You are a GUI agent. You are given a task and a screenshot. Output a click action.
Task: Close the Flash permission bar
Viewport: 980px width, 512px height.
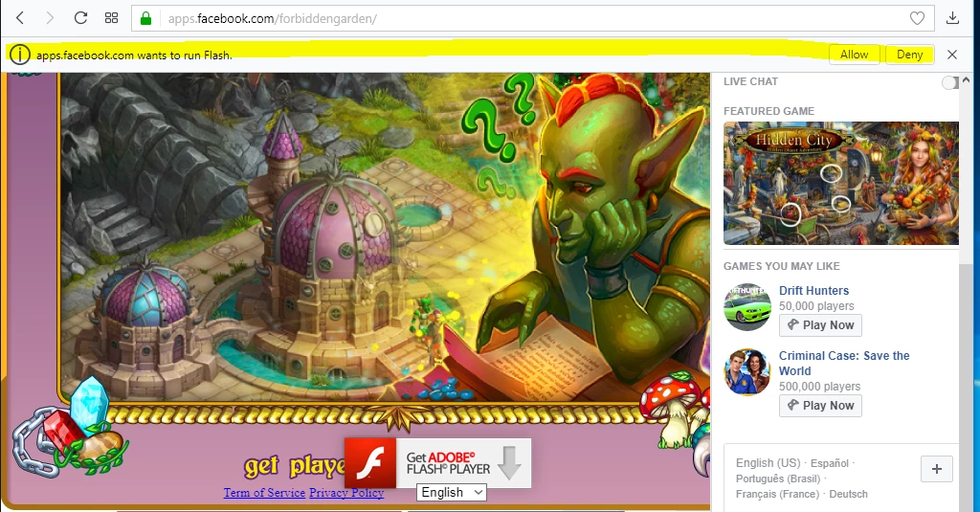pyautogui.click(x=952, y=55)
